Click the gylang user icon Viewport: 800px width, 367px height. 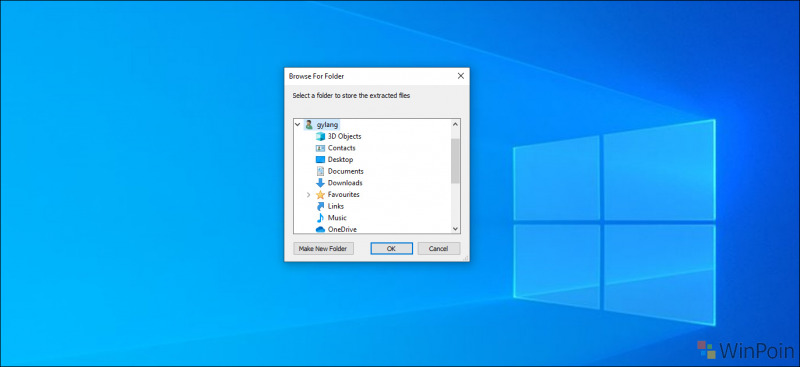click(x=309, y=125)
